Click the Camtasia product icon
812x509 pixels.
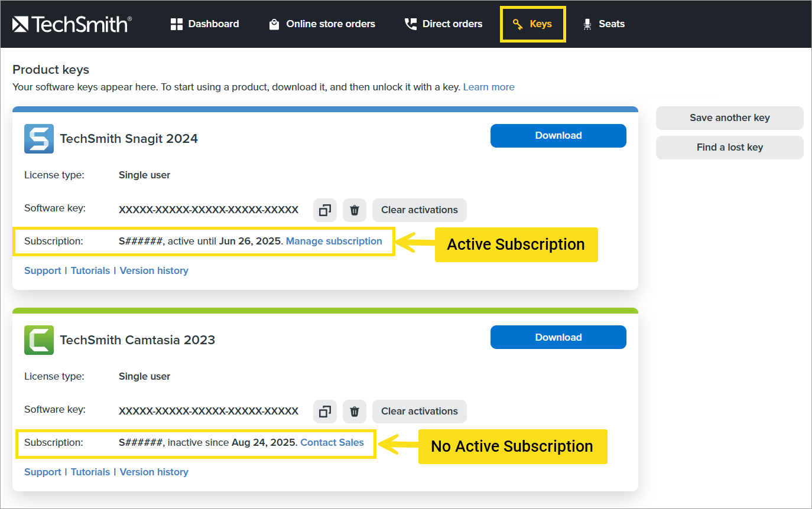pos(39,340)
